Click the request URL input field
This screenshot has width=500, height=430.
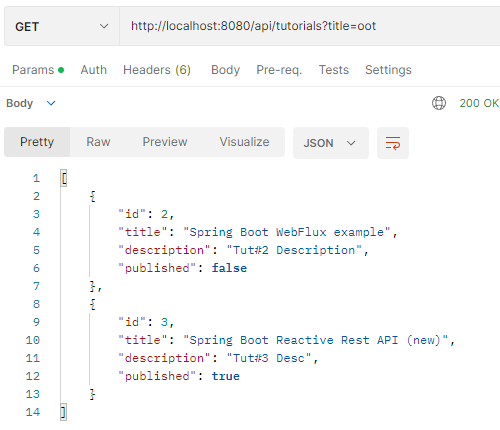click(x=310, y=26)
